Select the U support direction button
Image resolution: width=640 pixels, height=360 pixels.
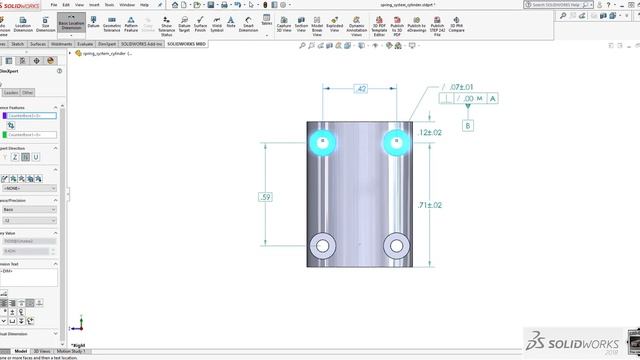pos(36,157)
